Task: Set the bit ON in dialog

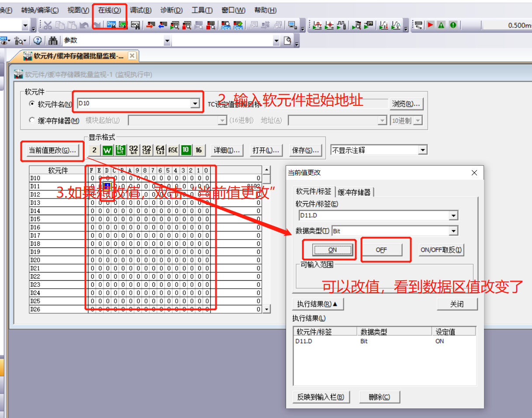Action: coord(332,250)
